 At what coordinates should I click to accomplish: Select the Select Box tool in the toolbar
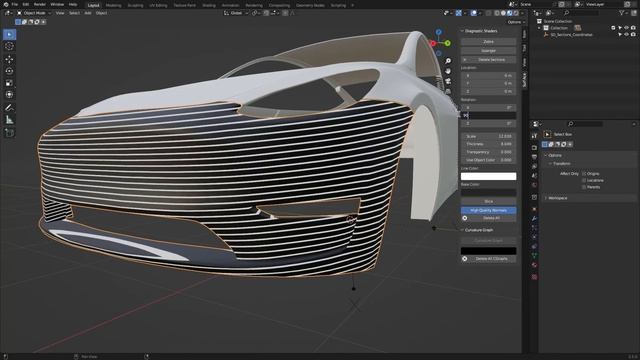9,34
